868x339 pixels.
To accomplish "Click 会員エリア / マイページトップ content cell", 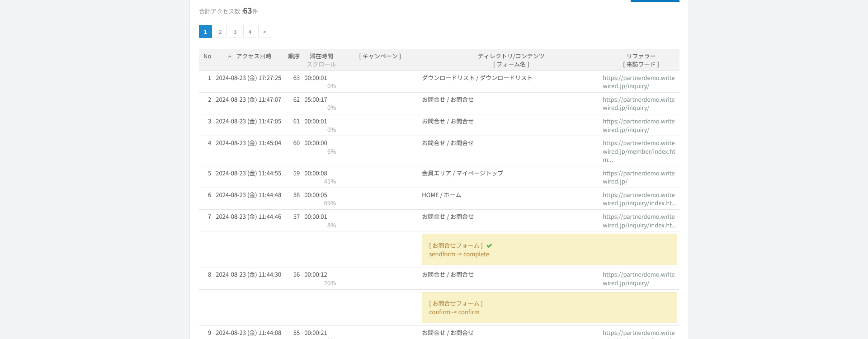I will point(462,174).
